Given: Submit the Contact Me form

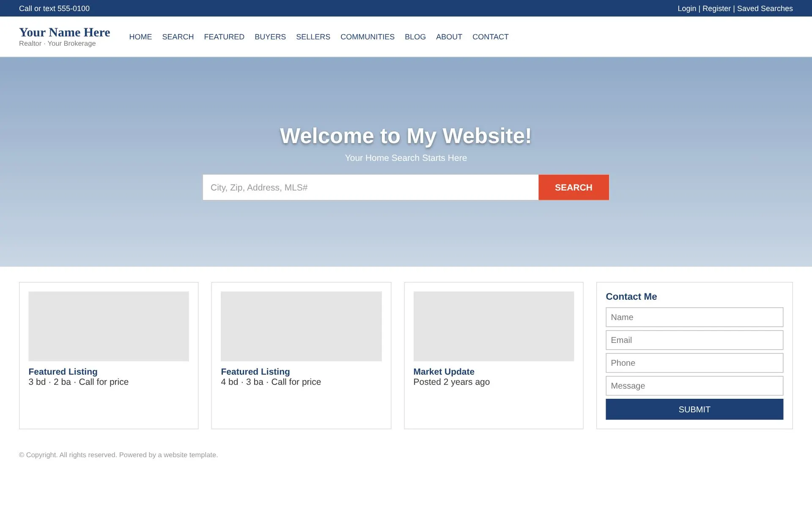Looking at the screenshot, I should point(694,409).
